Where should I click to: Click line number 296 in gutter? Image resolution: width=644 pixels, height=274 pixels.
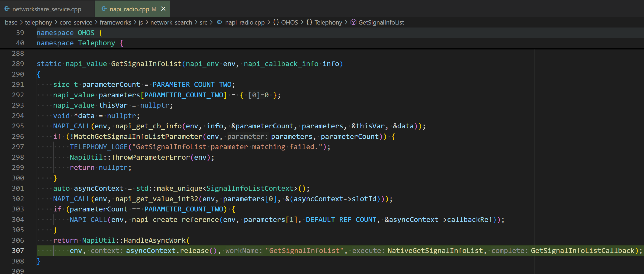[x=18, y=137]
